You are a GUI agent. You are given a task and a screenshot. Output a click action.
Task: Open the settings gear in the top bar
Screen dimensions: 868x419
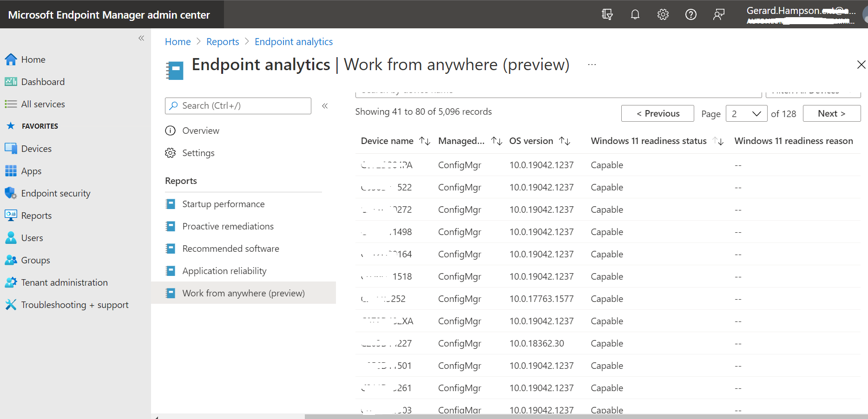pyautogui.click(x=663, y=14)
